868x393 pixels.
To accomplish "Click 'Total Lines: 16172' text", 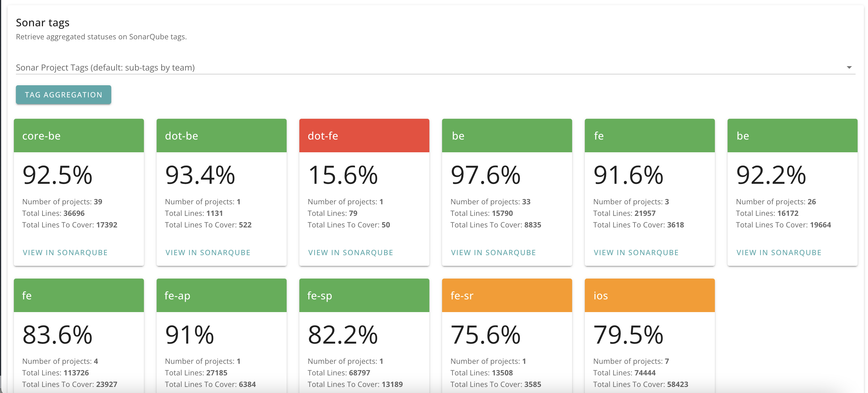I will tap(767, 213).
